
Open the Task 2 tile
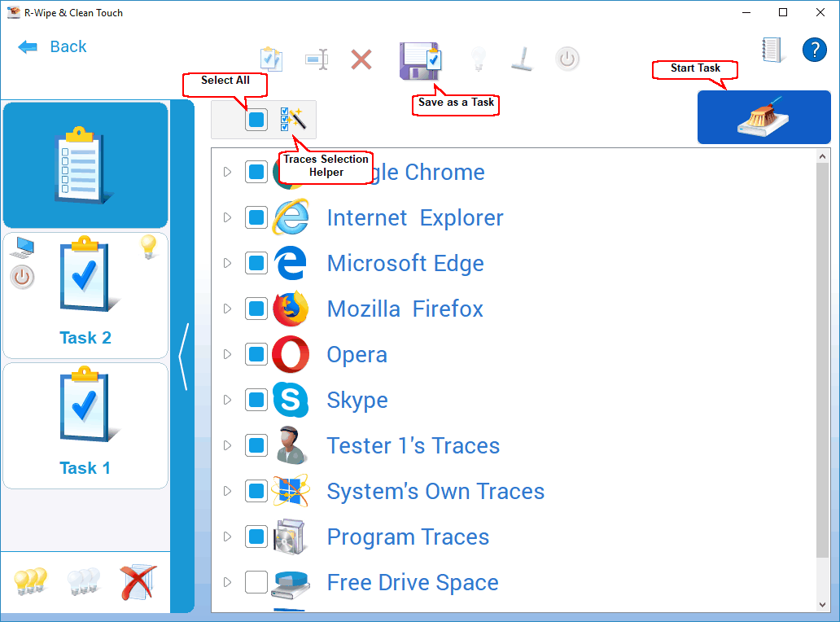85,296
